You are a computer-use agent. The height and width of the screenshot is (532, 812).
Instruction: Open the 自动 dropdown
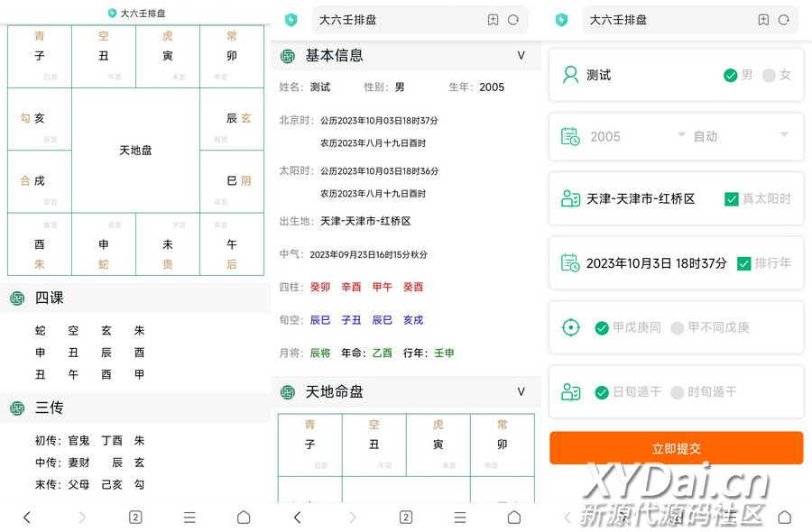click(x=740, y=136)
